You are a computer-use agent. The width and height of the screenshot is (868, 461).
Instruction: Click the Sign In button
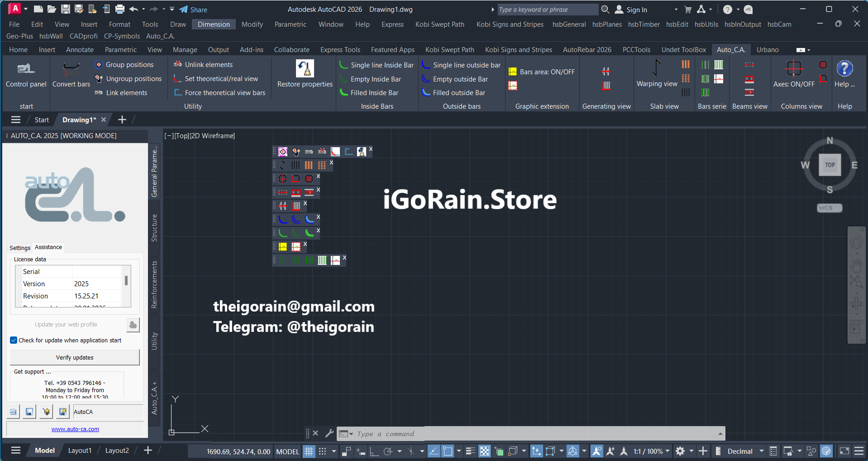point(631,10)
